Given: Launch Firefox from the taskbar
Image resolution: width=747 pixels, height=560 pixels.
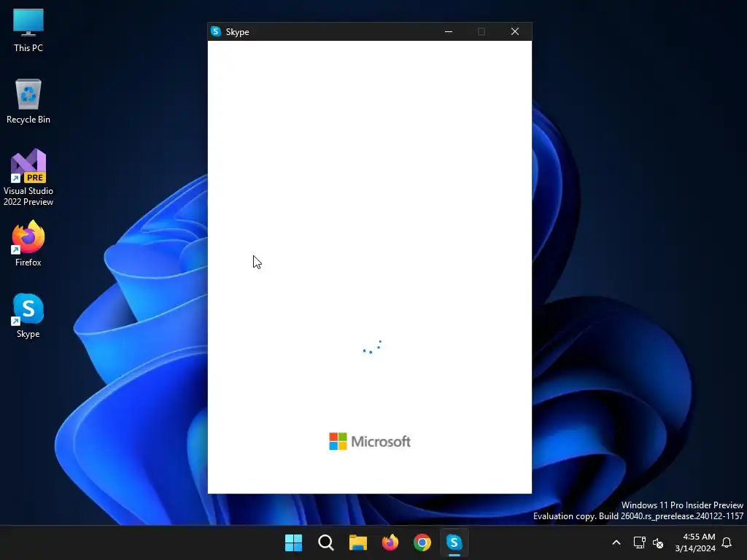Looking at the screenshot, I should [x=390, y=542].
